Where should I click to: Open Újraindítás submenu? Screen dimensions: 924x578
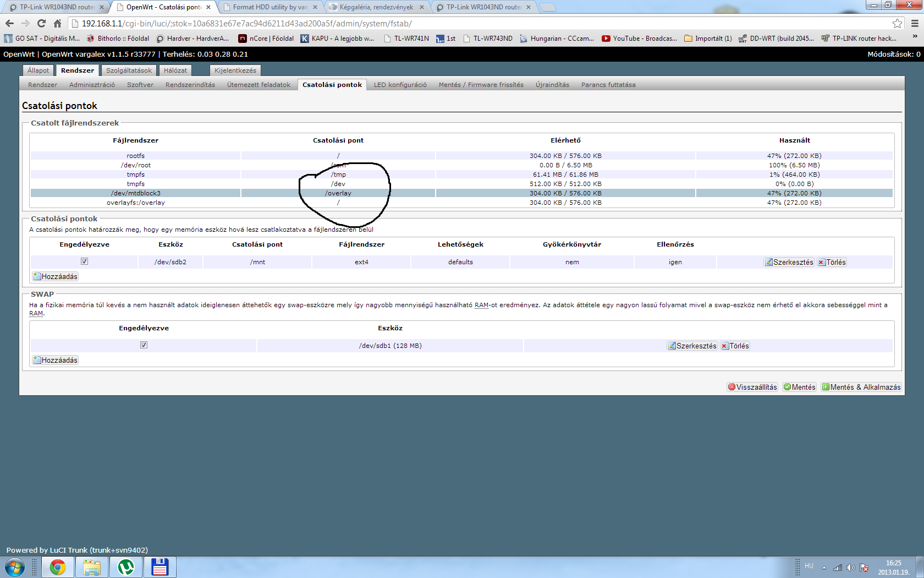pos(552,85)
